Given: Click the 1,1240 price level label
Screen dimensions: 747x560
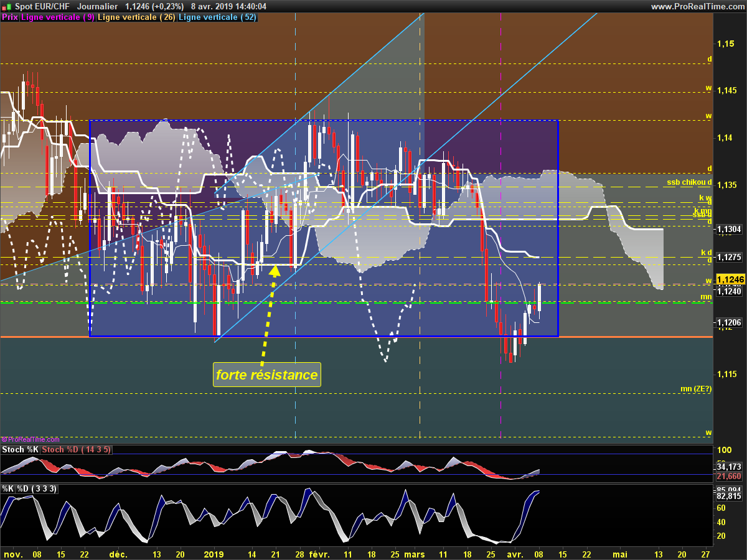Looking at the screenshot, I should pyautogui.click(x=729, y=291).
